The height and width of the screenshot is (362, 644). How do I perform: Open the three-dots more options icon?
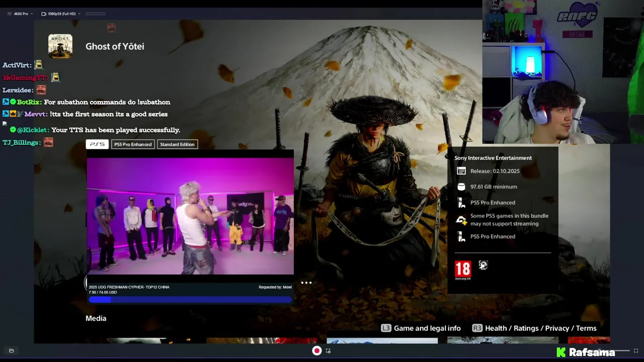click(306, 283)
